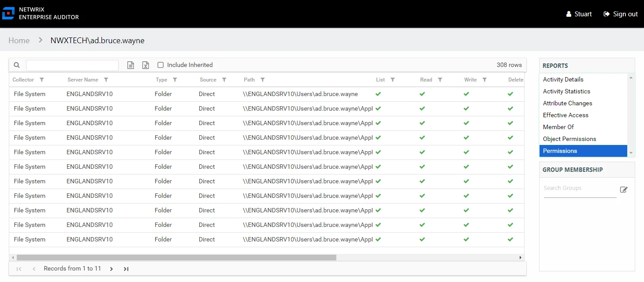Go to Home breadcrumb
Viewport: 644px width, 282px height.
pyautogui.click(x=19, y=40)
